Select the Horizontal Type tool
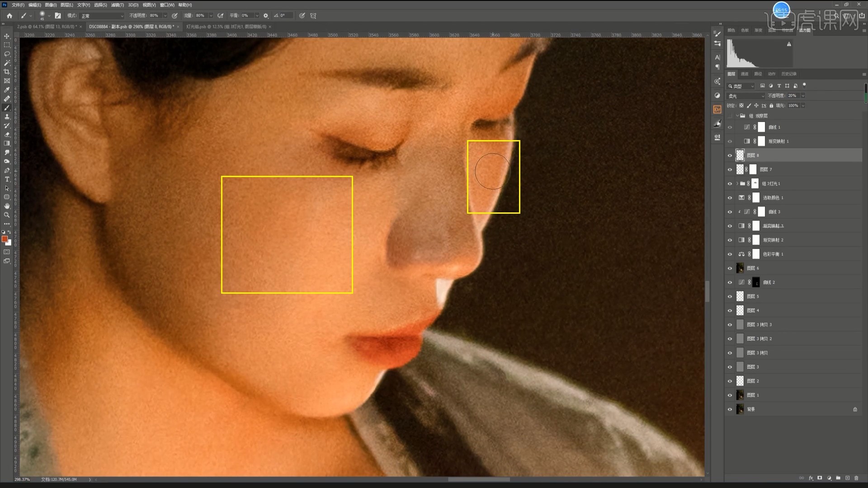This screenshot has height=488, width=868. (7, 179)
